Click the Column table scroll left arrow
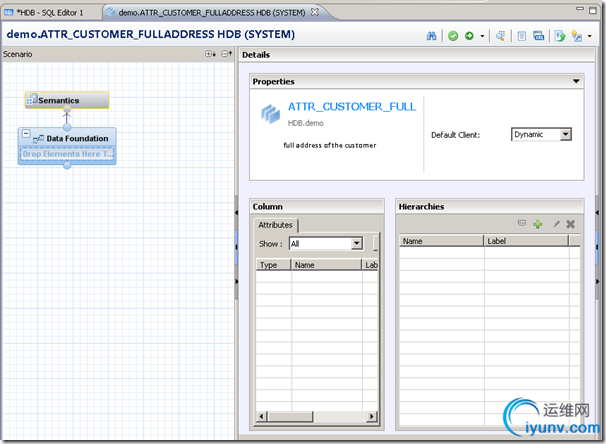Viewport: 606px width, 444px height. tap(262, 416)
